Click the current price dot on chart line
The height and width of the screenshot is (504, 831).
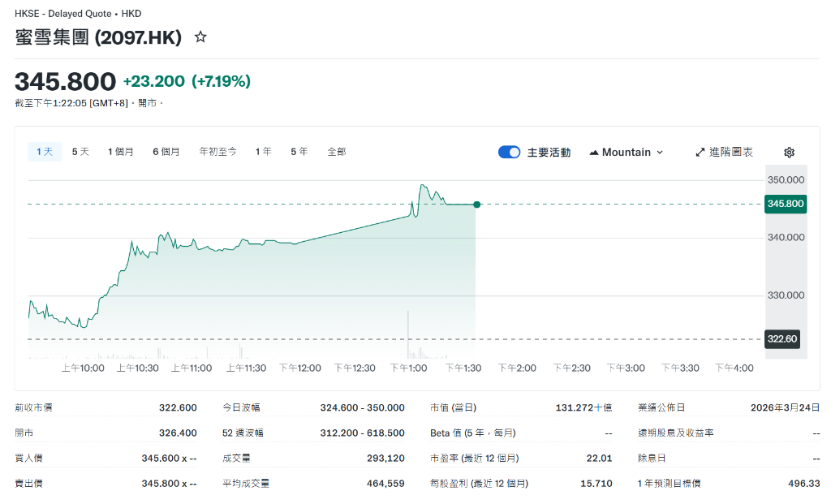[476, 205]
